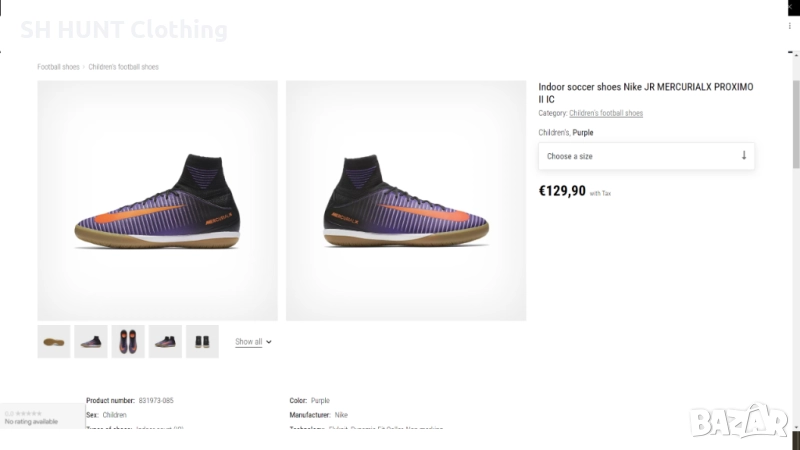Click SH HUNT Clothing header title
Viewport: 800px width, 450px height.
pyautogui.click(x=123, y=30)
